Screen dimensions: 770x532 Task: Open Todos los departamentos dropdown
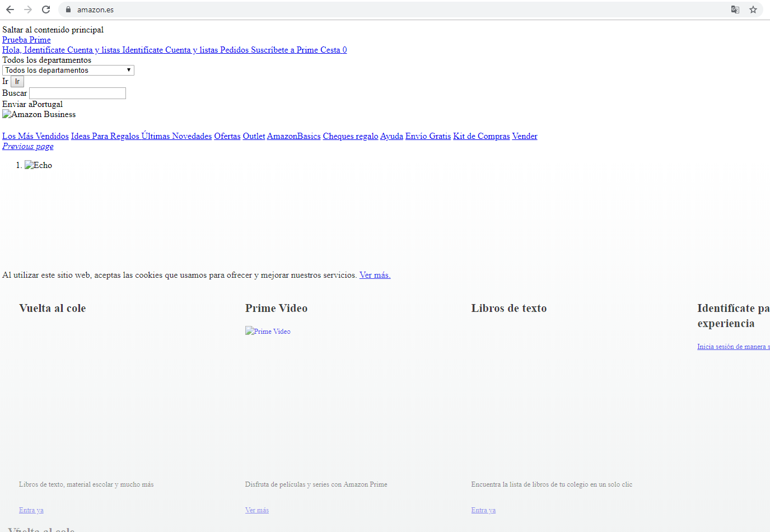[68, 70]
